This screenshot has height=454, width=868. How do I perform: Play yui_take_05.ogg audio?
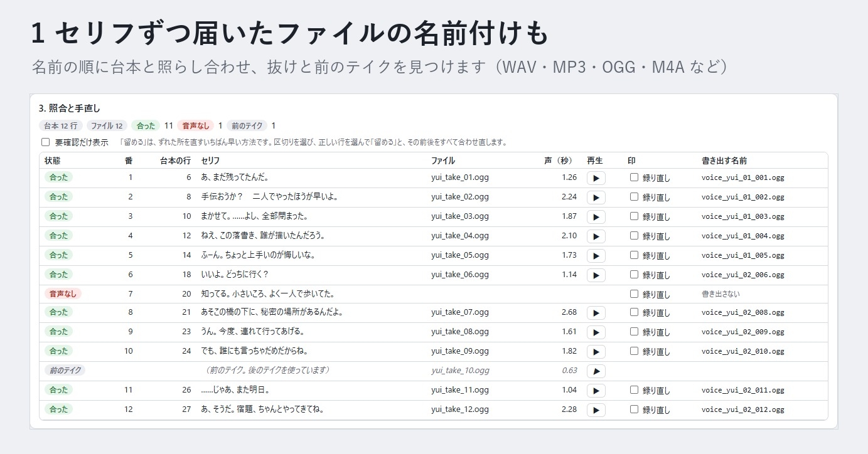click(596, 256)
